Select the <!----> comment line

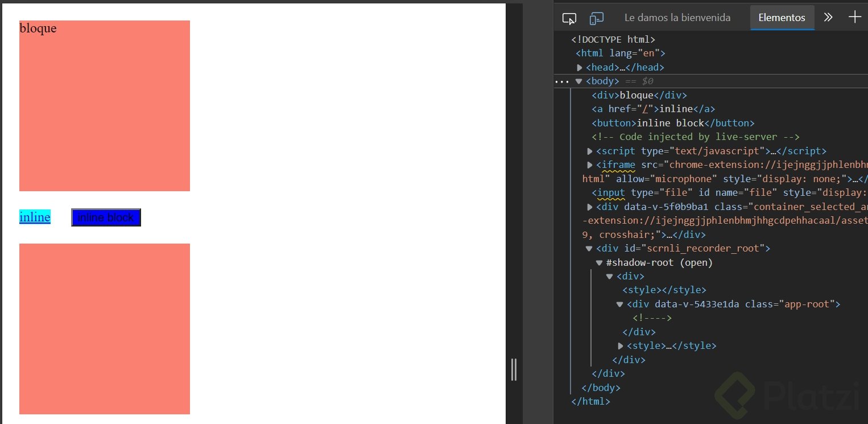pyautogui.click(x=652, y=318)
